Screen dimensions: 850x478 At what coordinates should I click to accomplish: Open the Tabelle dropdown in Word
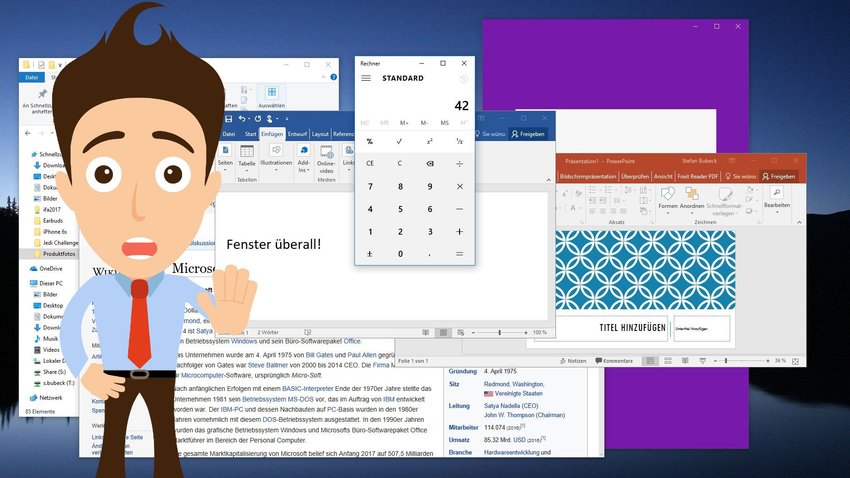(247, 158)
